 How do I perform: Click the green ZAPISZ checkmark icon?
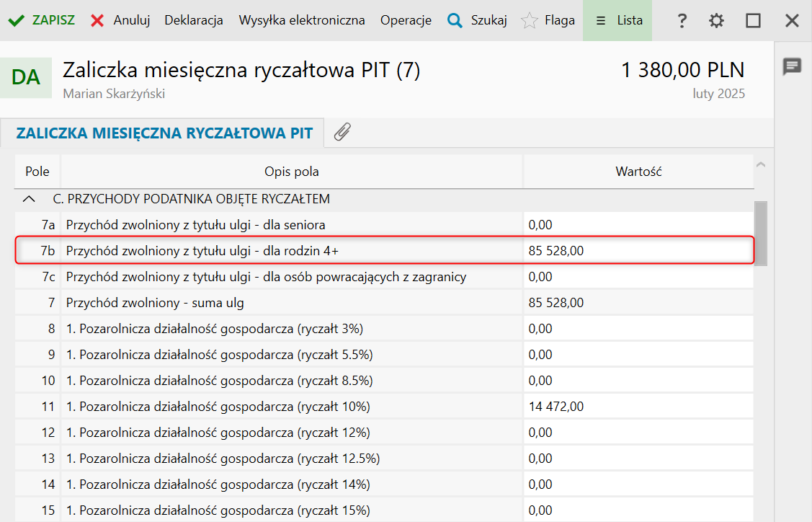(16, 20)
